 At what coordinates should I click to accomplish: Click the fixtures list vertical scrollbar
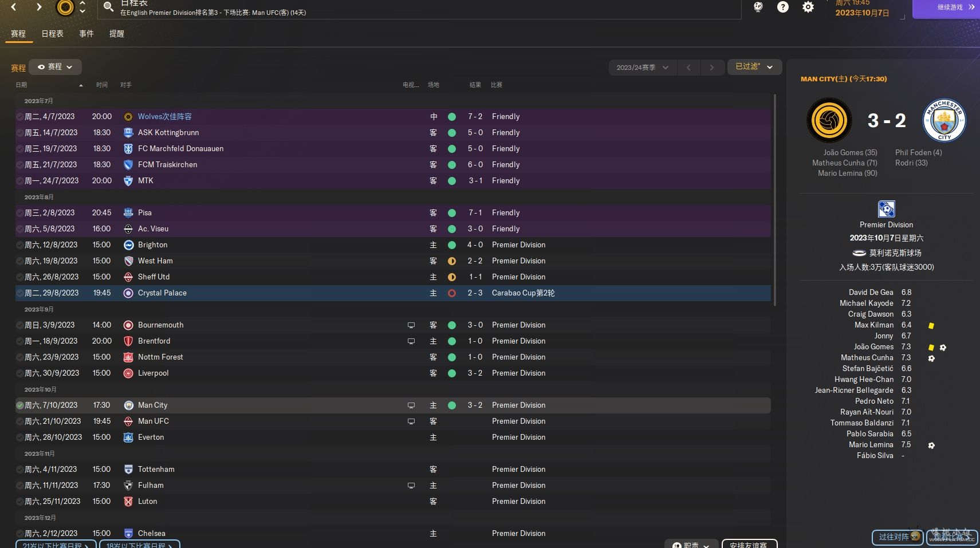[x=774, y=200]
